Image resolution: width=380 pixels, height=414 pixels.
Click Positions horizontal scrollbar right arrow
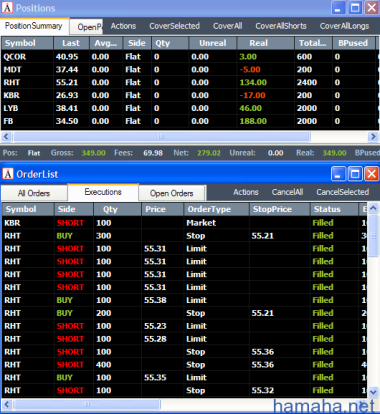tap(373, 136)
